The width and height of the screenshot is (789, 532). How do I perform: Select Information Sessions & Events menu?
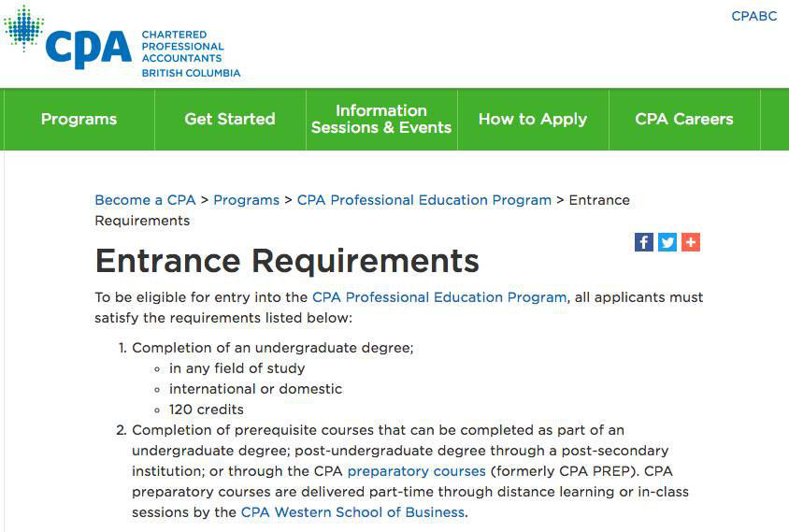coord(381,120)
